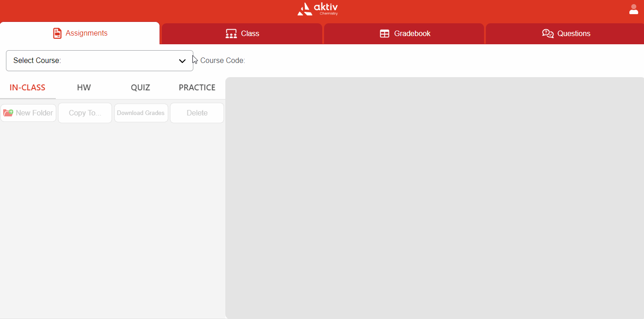This screenshot has width=644, height=319.
Task: Switch to the HW tab
Action: point(84,87)
